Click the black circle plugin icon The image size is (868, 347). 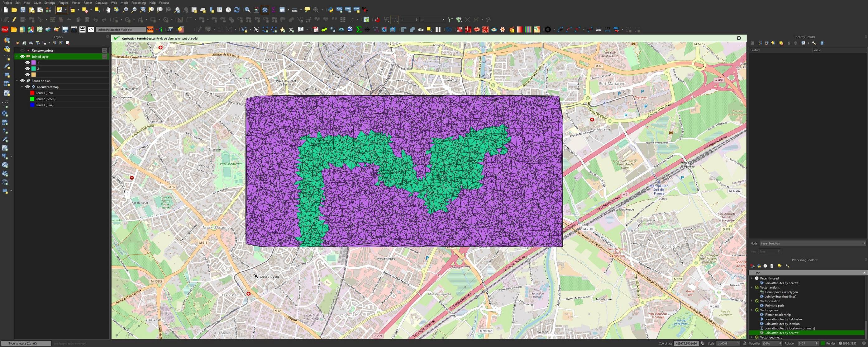[x=547, y=30]
